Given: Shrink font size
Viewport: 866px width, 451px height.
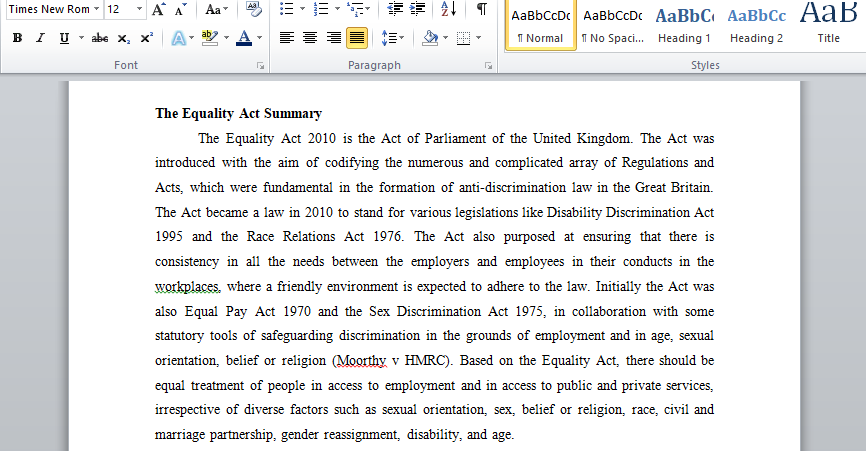Looking at the screenshot, I should (x=180, y=9).
